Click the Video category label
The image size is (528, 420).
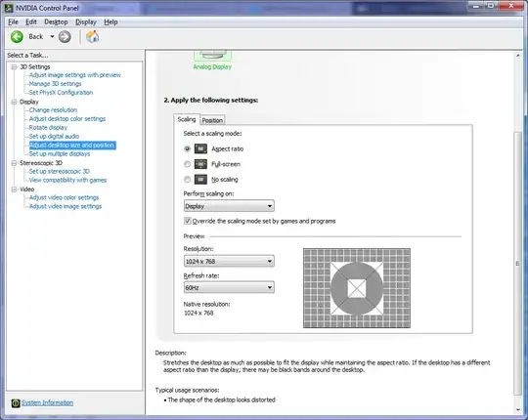(x=27, y=189)
